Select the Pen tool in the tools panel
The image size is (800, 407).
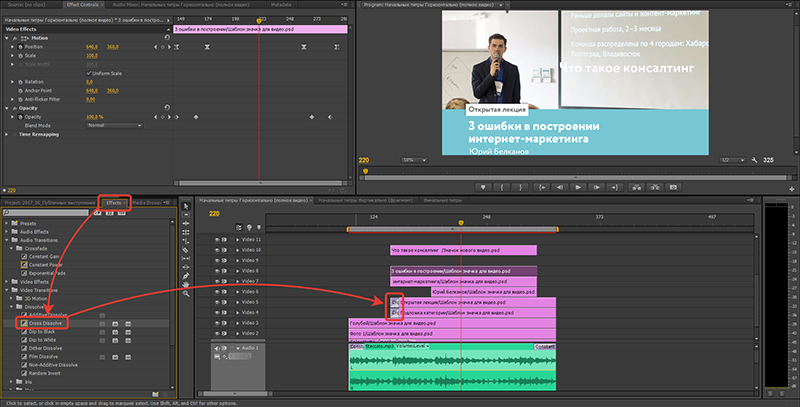coord(187,276)
